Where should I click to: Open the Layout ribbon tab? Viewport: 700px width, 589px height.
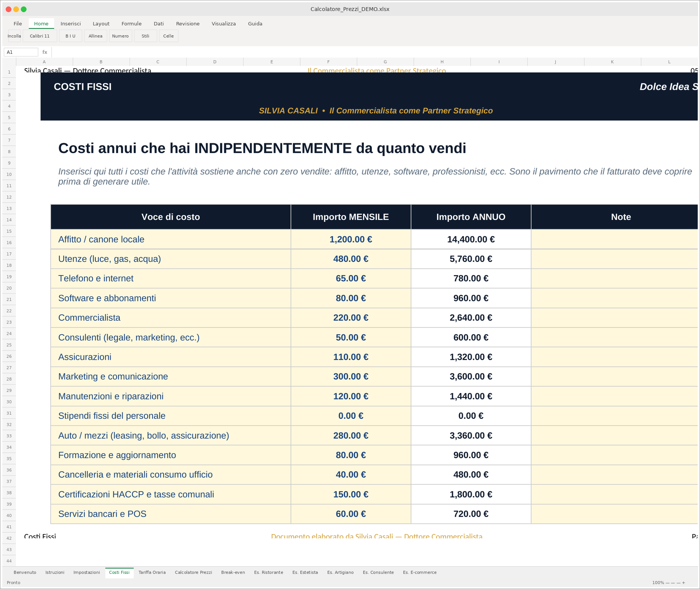pos(101,23)
